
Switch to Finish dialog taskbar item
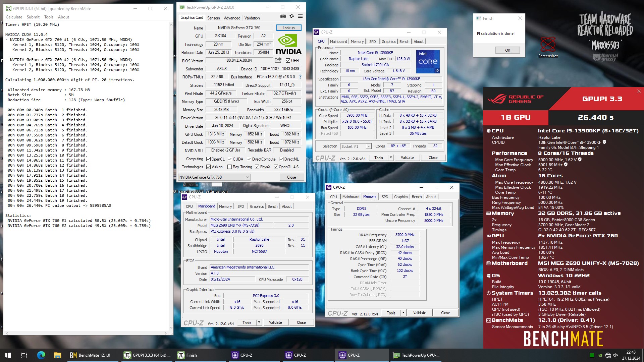201,355
